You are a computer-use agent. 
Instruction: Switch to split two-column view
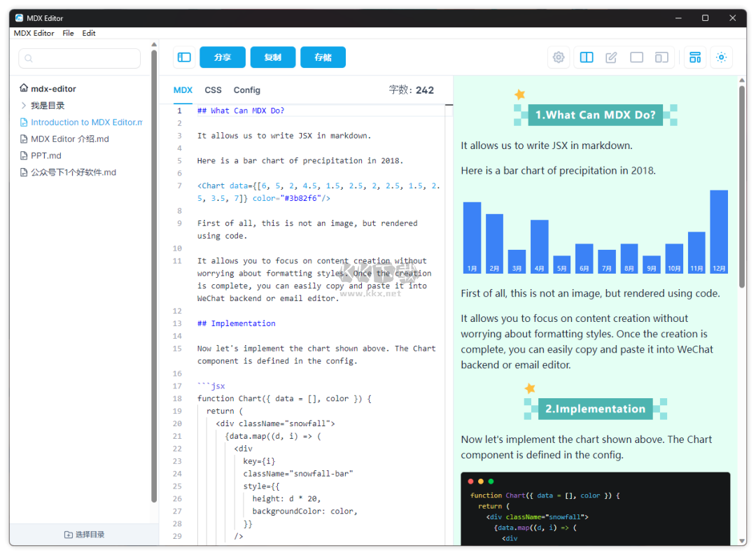click(587, 57)
